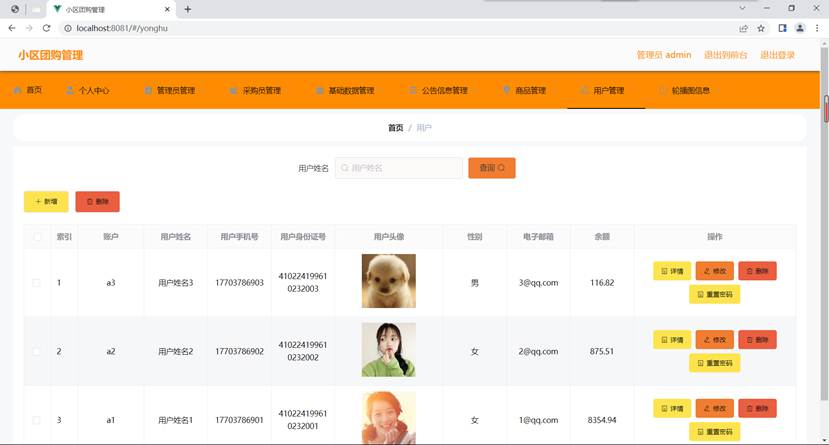
Task: Click 重置密码 for user a2
Action: [714, 363]
